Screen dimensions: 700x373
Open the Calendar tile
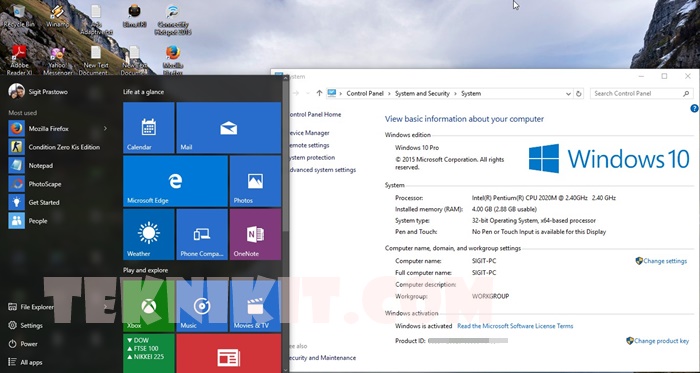[x=149, y=128]
